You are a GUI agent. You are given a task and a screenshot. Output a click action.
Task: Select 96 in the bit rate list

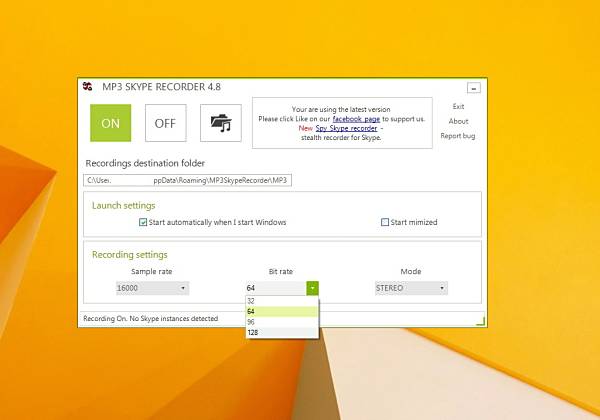(282, 322)
